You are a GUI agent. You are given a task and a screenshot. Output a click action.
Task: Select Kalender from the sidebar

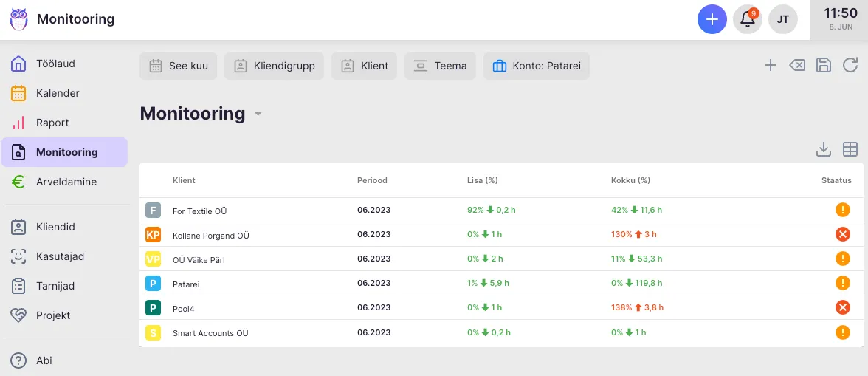point(58,93)
